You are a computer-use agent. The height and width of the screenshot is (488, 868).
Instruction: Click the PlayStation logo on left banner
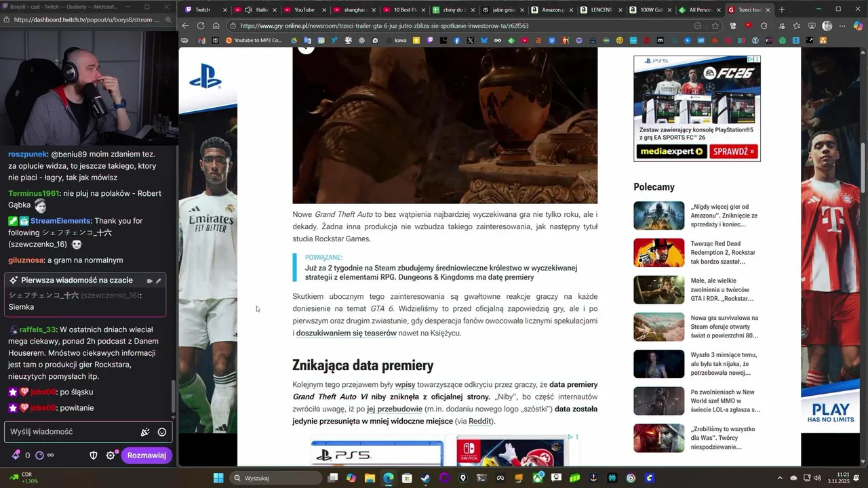[205, 76]
